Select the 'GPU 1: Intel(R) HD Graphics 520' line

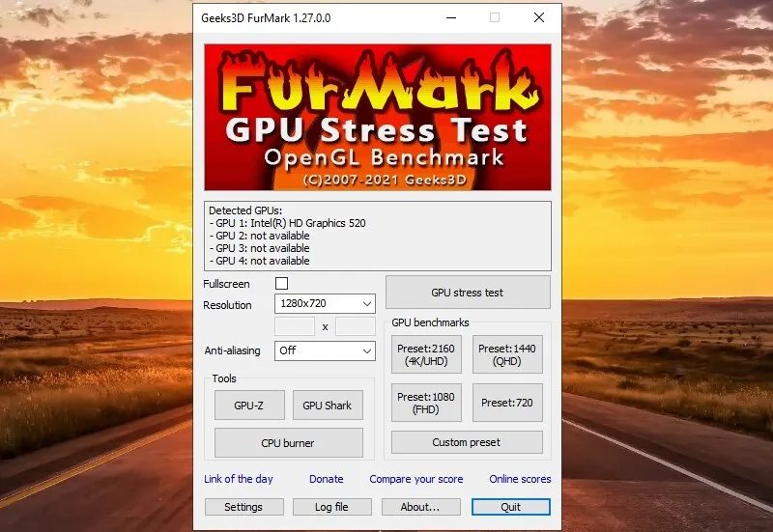click(287, 223)
